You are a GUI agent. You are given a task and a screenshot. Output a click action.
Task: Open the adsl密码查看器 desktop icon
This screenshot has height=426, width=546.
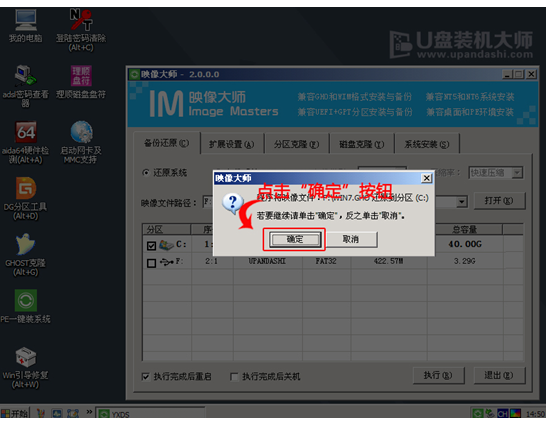point(25,86)
